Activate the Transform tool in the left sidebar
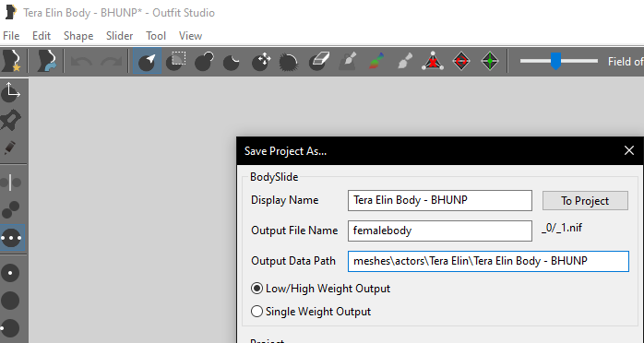Image resolution: width=644 pixels, height=343 pixels. coord(11,92)
